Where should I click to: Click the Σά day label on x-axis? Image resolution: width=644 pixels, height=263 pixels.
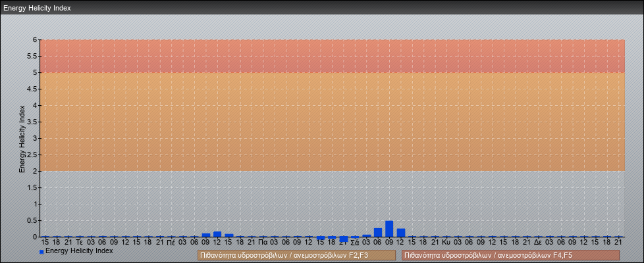pyautogui.click(x=355, y=243)
